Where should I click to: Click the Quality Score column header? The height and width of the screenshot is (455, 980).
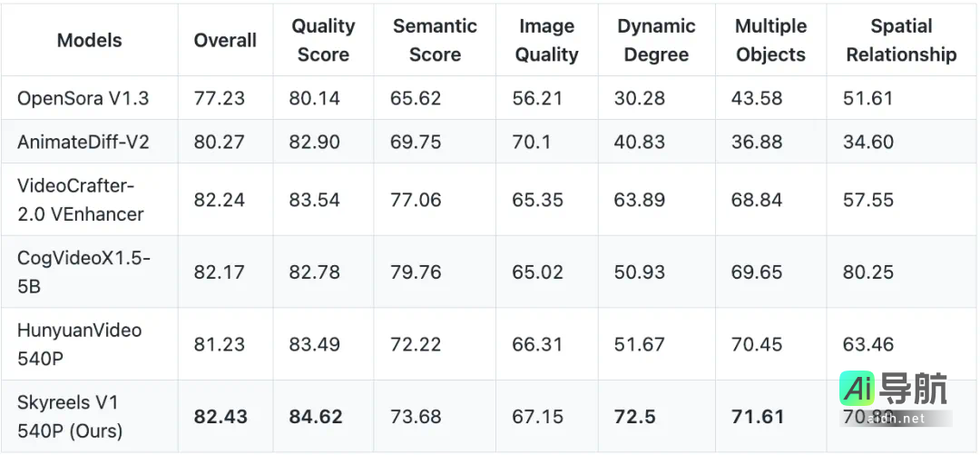pos(323,40)
